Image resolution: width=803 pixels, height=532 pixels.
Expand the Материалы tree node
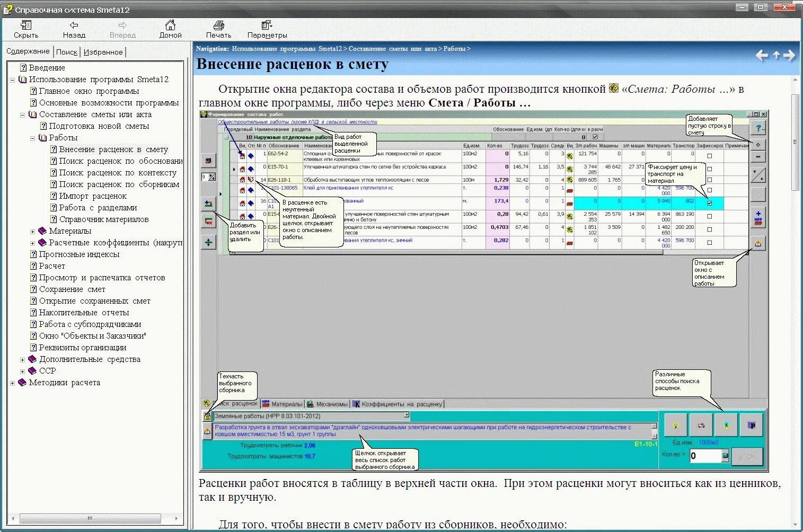32,232
